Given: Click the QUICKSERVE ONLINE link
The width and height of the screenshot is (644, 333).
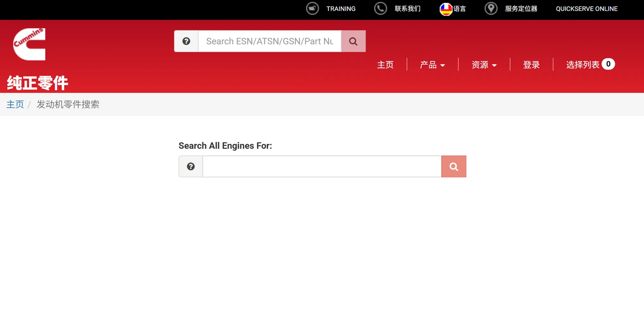Looking at the screenshot, I should point(586,9).
